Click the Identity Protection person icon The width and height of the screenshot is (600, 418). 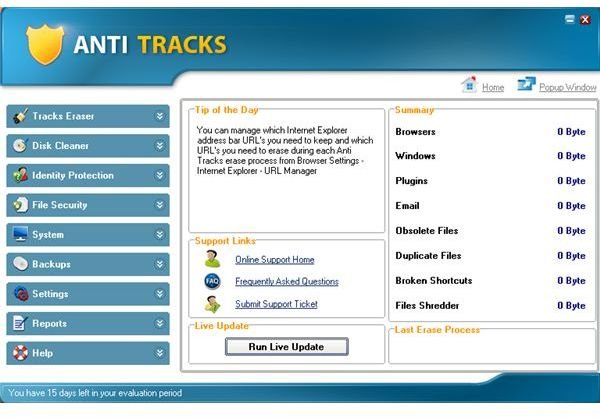[x=20, y=175]
